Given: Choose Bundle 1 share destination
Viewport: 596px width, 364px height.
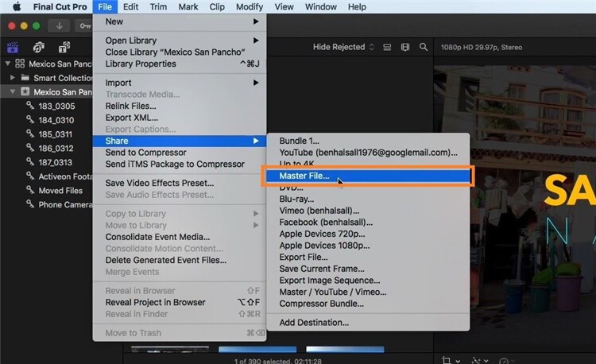Looking at the screenshot, I should 368,141.
